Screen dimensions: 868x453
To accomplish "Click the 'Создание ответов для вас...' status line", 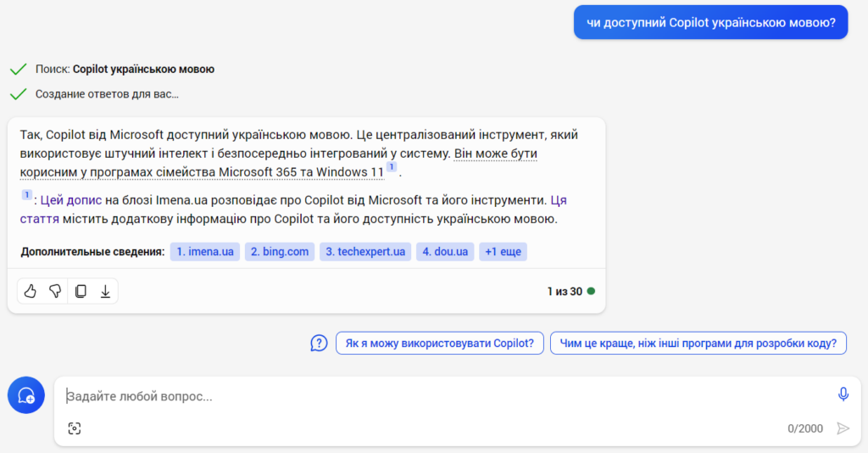I will click(x=107, y=94).
